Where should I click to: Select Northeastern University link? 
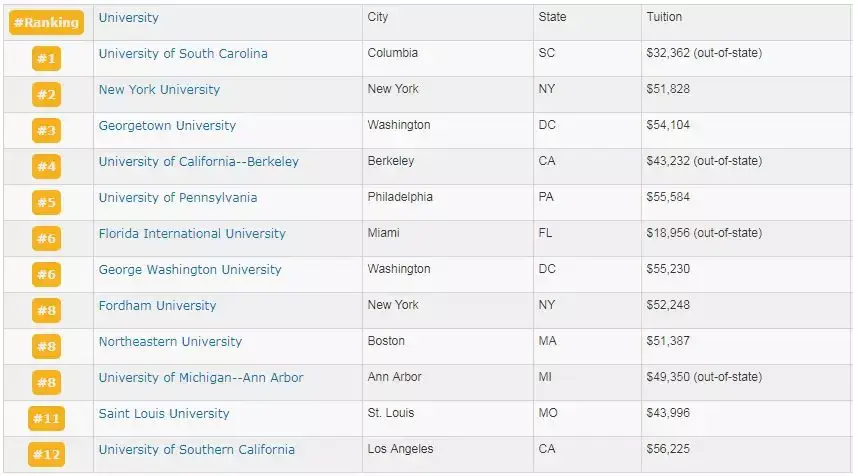coord(170,342)
